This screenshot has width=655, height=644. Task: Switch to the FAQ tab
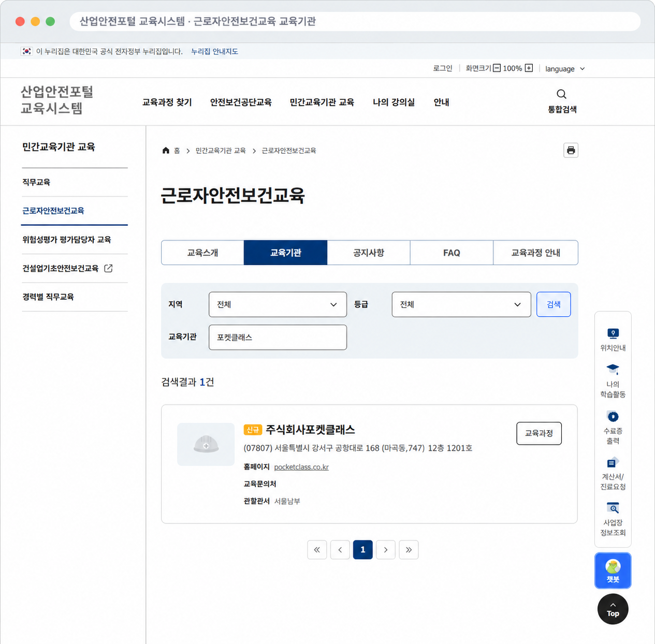tap(452, 253)
